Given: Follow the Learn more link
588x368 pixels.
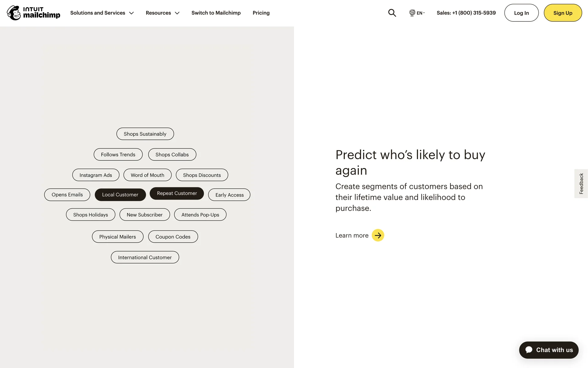Looking at the screenshot, I should pyautogui.click(x=352, y=236).
